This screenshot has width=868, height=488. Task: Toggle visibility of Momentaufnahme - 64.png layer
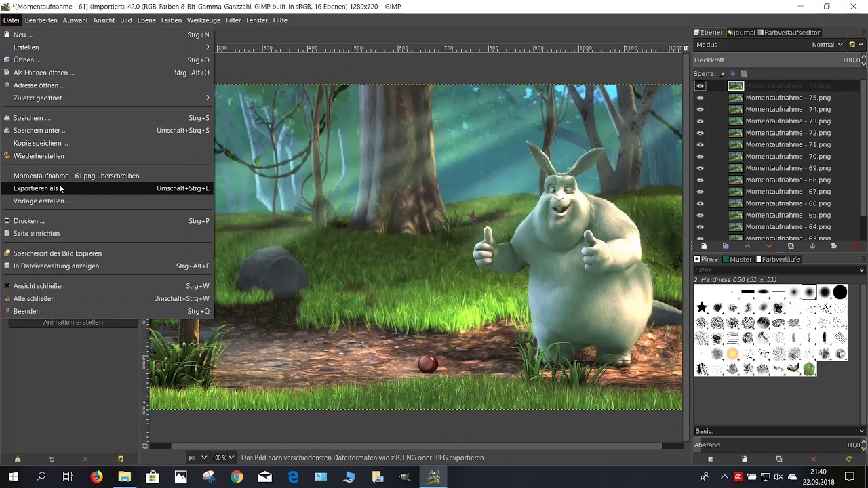701,227
